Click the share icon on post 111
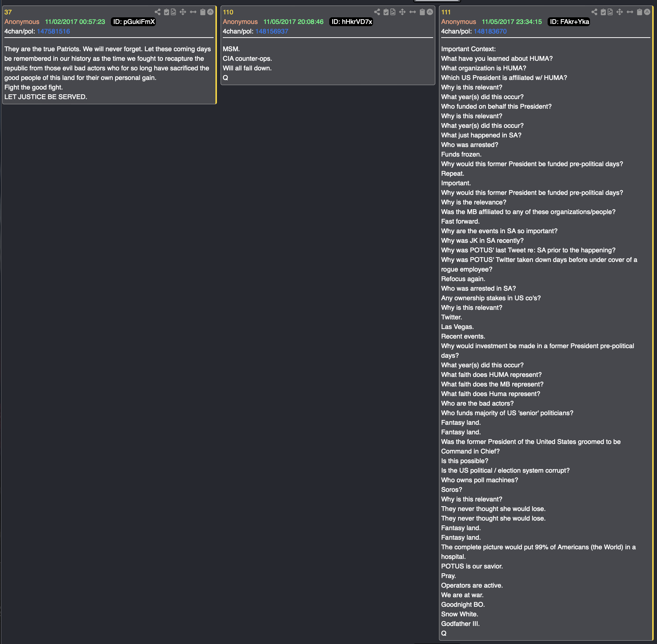This screenshot has width=657, height=644. pyautogui.click(x=594, y=12)
